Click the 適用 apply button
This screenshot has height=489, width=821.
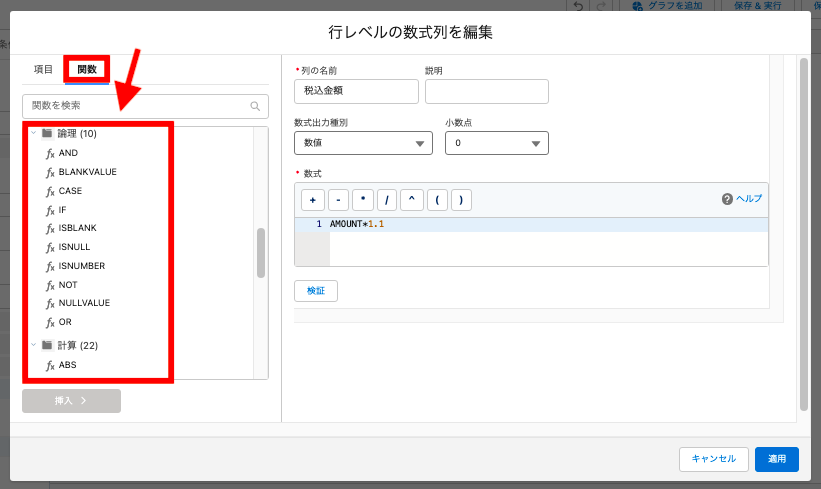(x=776, y=459)
